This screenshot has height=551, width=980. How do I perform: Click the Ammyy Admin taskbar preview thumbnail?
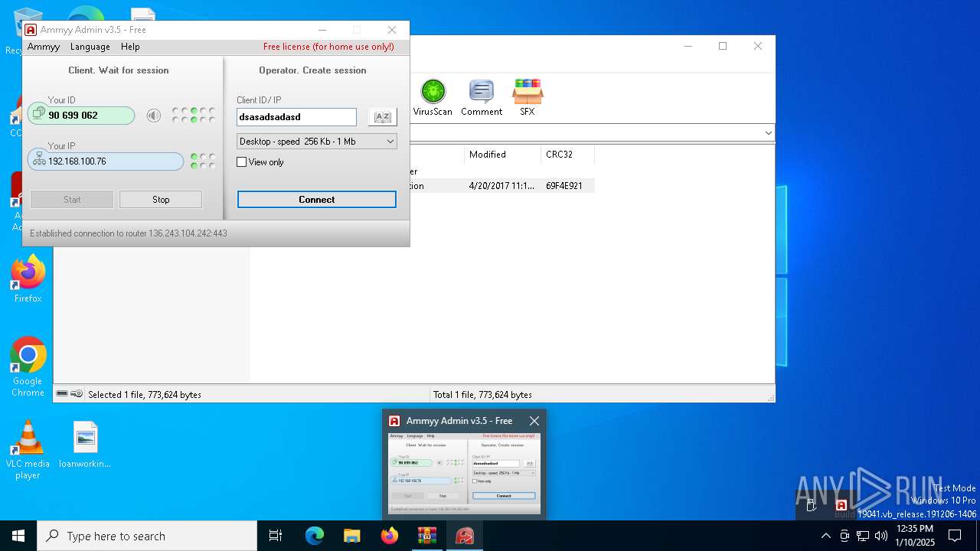click(x=465, y=474)
